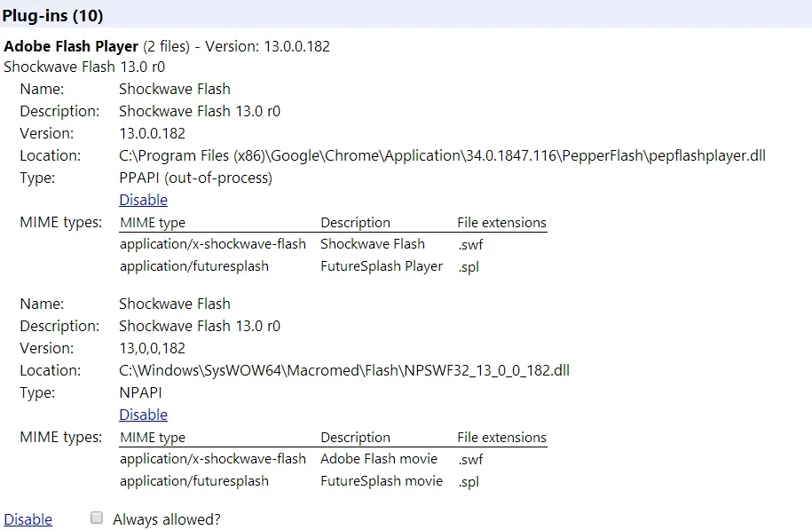Click the "NPAPI" type value

tap(140, 392)
